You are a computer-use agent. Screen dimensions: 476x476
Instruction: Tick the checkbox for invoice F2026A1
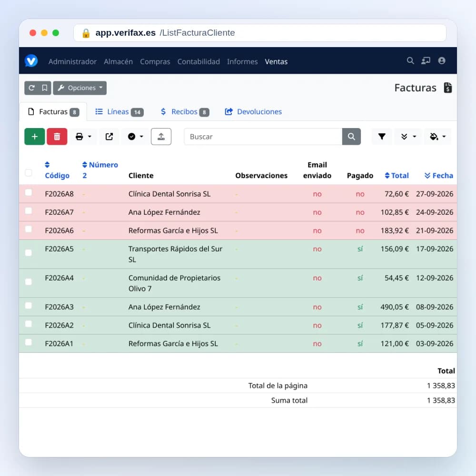(29, 342)
